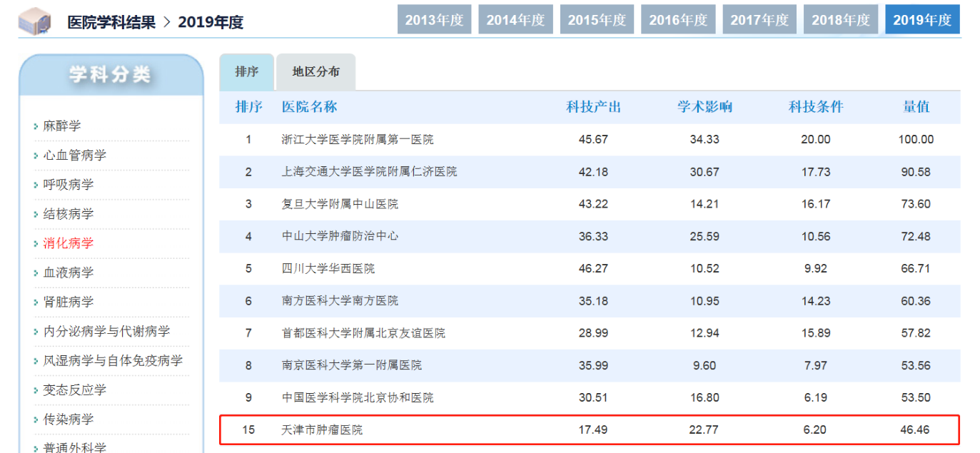Click the 学科分类 sidebar header

(111, 75)
